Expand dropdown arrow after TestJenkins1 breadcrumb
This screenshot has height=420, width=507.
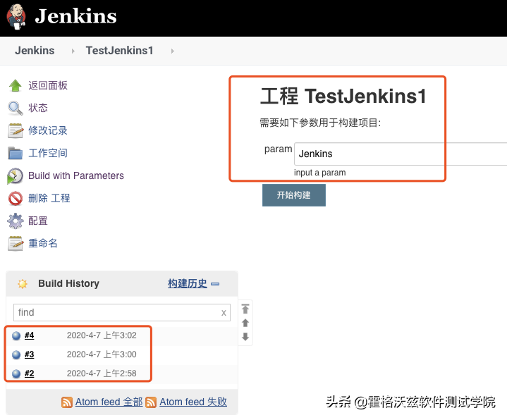[173, 51]
